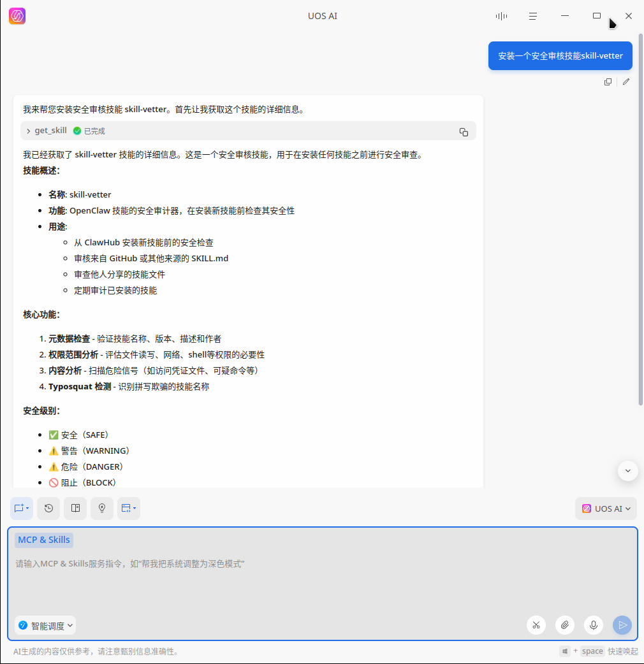The height and width of the screenshot is (664, 644).
Task: Click the line 审核来自 GitHub 或其他来源的 SKILL.md
Action: point(151,259)
